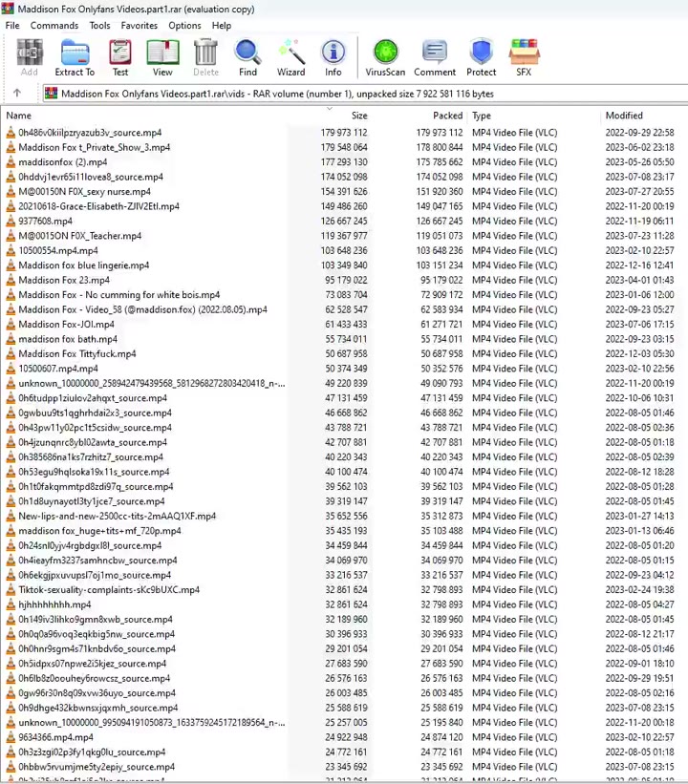Select file 0h6lb8z0oouhey6rowcsz_source.mp4

pyautogui.click(x=94, y=679)
